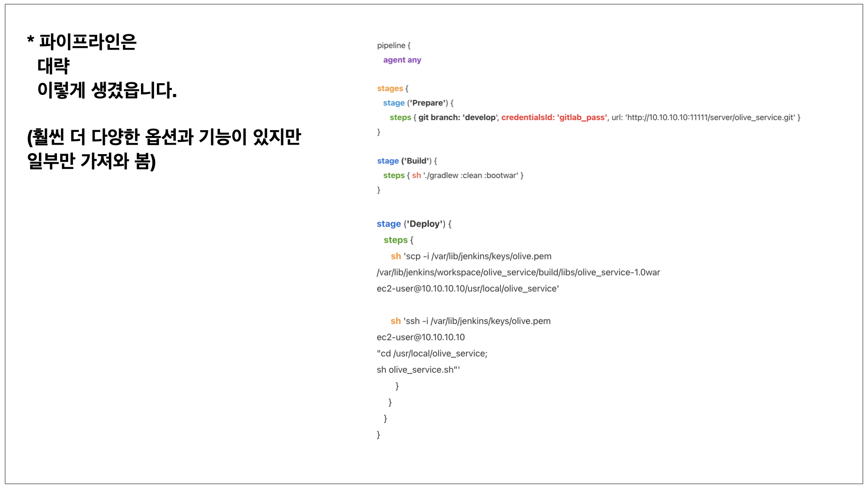868x488 pixels.
Task: Click the orange 'stages' keyword
Action: click(390, 89)
